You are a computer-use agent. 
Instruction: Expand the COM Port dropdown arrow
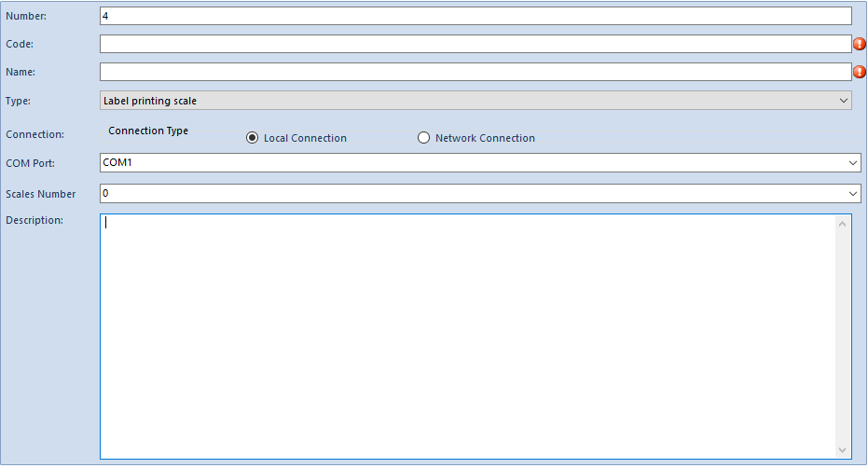click(x=852, y=163)
